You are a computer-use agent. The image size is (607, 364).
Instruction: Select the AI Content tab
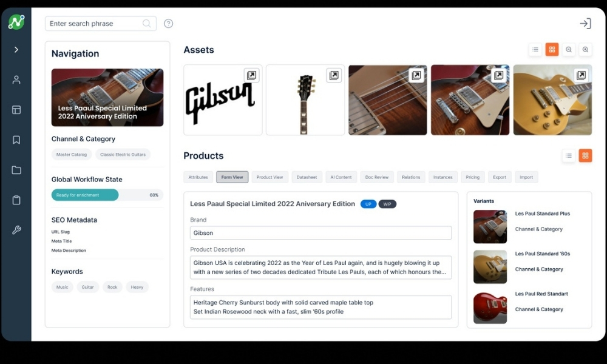[x=341, y=177]
